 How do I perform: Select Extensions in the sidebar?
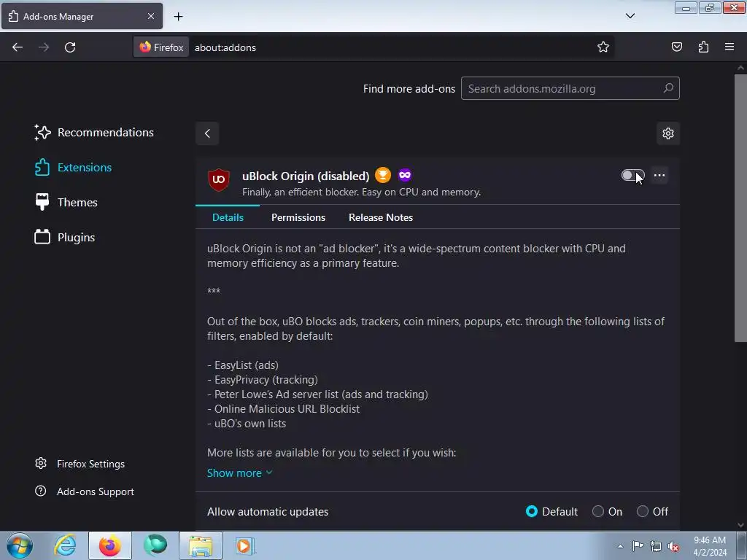(74, 167)
